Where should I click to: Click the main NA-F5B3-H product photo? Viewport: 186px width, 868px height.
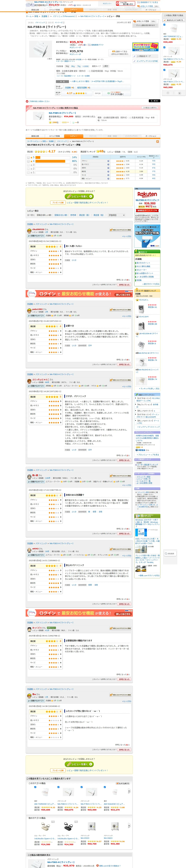pyautogui.click(x=41, y=49)
